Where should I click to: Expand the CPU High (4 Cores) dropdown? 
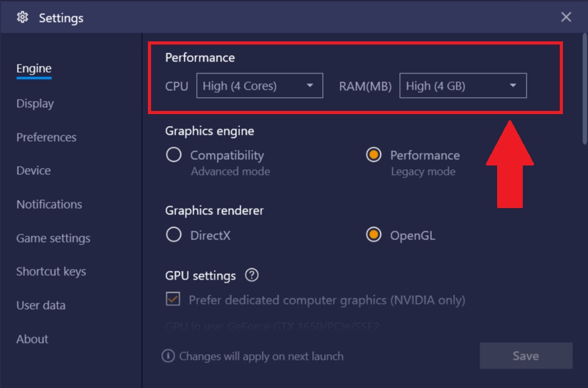260,86
